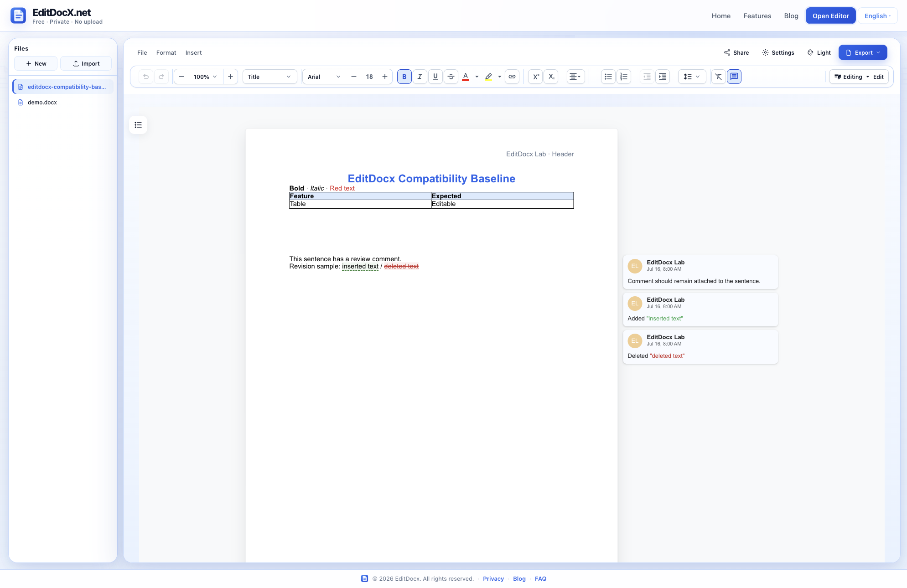Click the Open Editor button
The width and height of the screenshot is (907, 588).
830,16
